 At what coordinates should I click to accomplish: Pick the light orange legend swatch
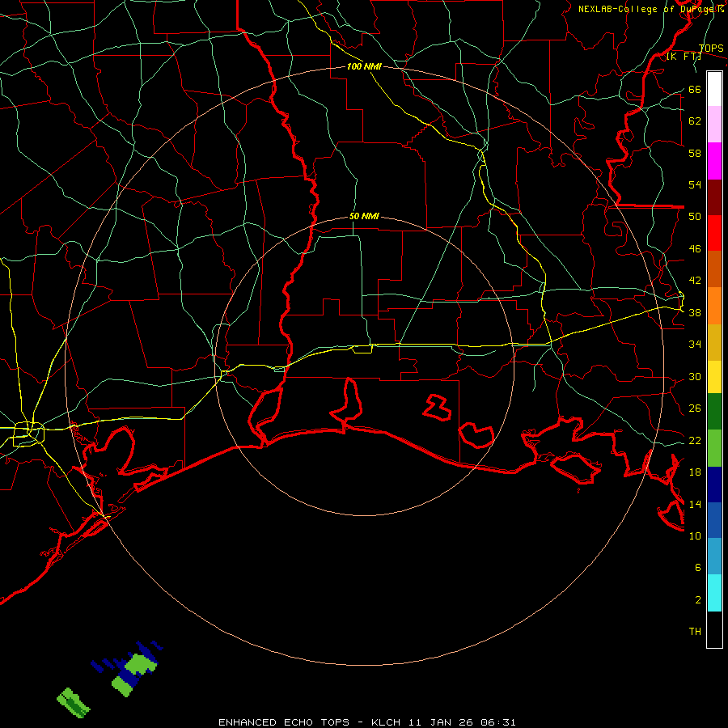click(x=714, y=306)
